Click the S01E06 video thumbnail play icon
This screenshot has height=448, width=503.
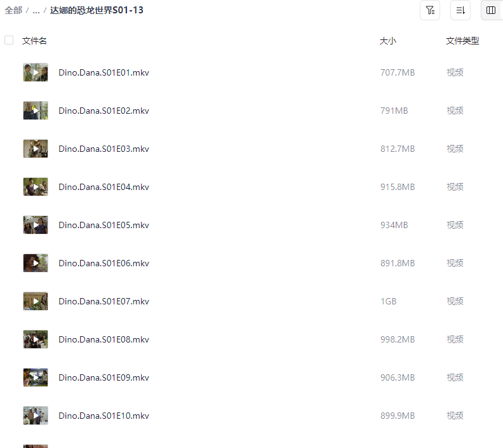point(36,263)
